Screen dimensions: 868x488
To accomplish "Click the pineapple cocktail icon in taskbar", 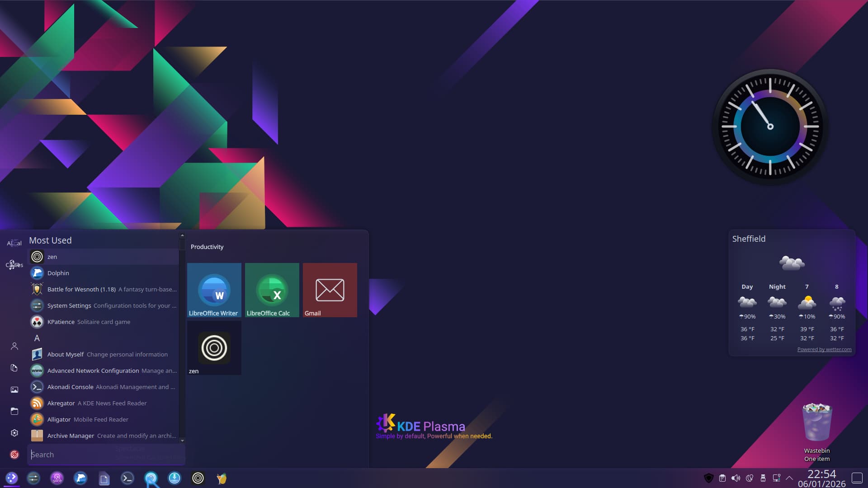I will coord(222,478).
